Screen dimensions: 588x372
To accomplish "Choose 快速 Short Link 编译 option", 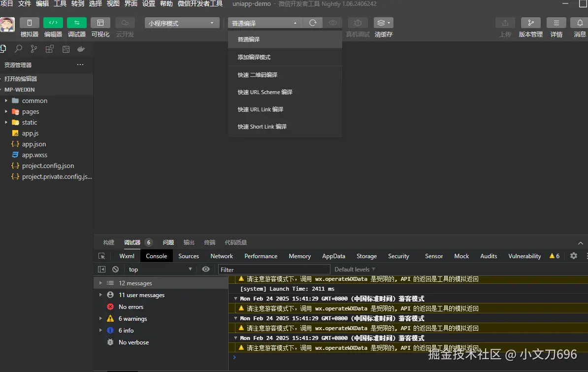I will pyautogui.click(x=285, y=127).
